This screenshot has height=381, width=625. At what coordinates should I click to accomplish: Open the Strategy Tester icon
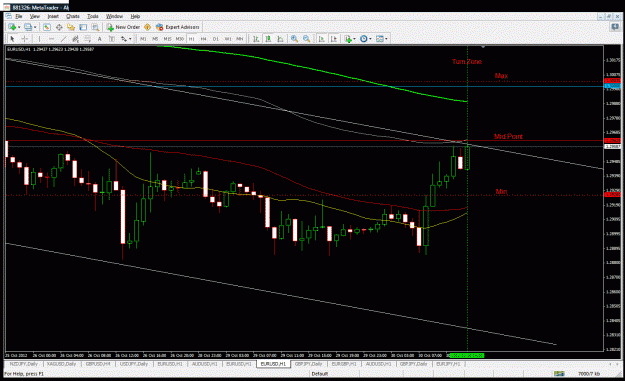point(95,27)
